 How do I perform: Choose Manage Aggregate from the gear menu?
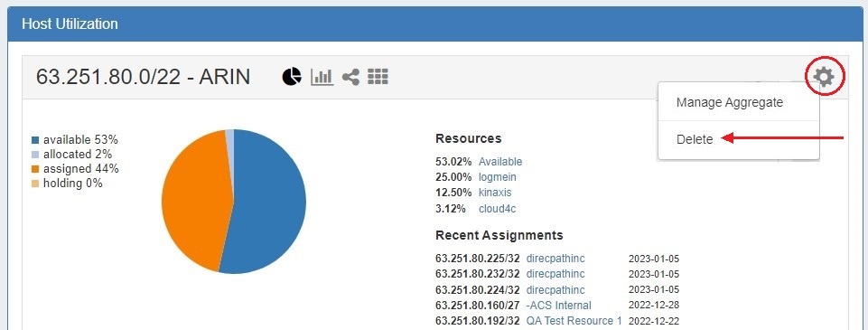click(x=730, y=102)
